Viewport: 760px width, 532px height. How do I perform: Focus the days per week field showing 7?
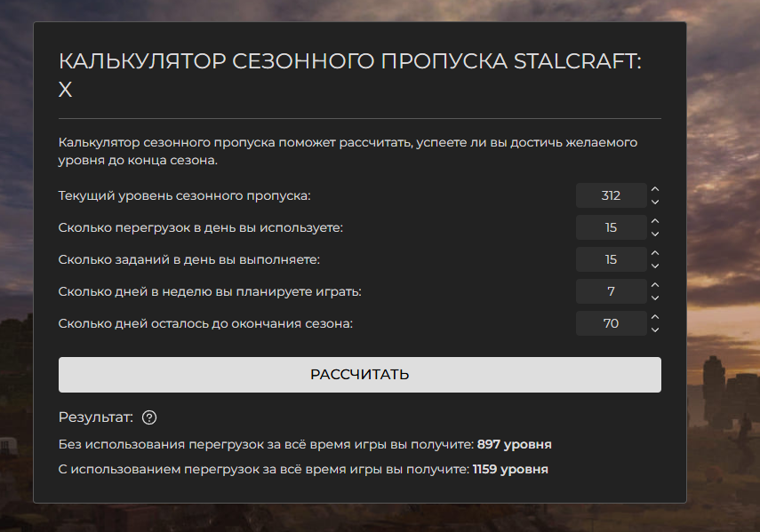point(612,291)
